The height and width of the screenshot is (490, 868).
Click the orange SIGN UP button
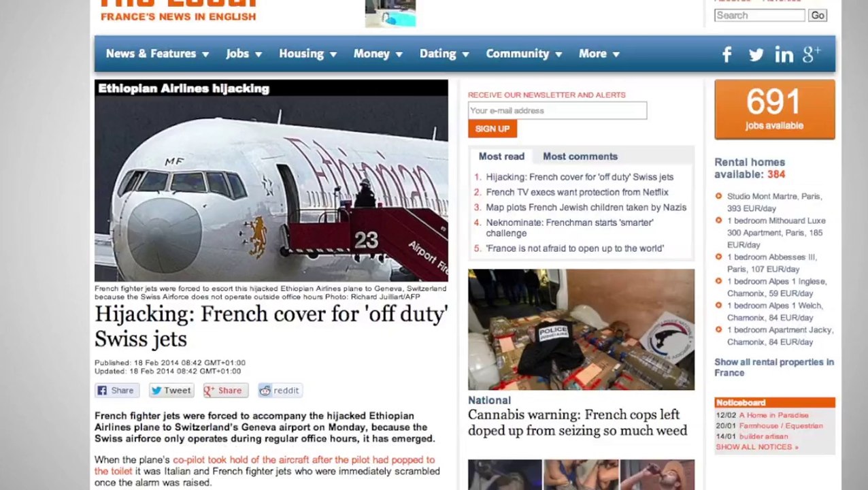(x=493, y=129)
